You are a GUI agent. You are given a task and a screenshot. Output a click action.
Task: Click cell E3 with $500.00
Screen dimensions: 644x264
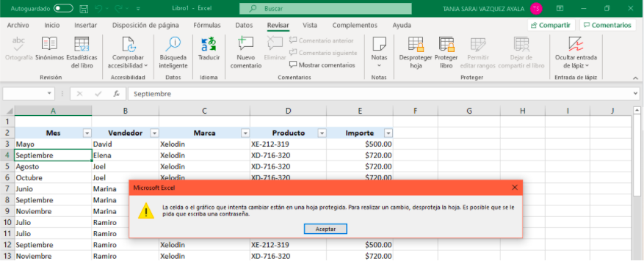360,144
